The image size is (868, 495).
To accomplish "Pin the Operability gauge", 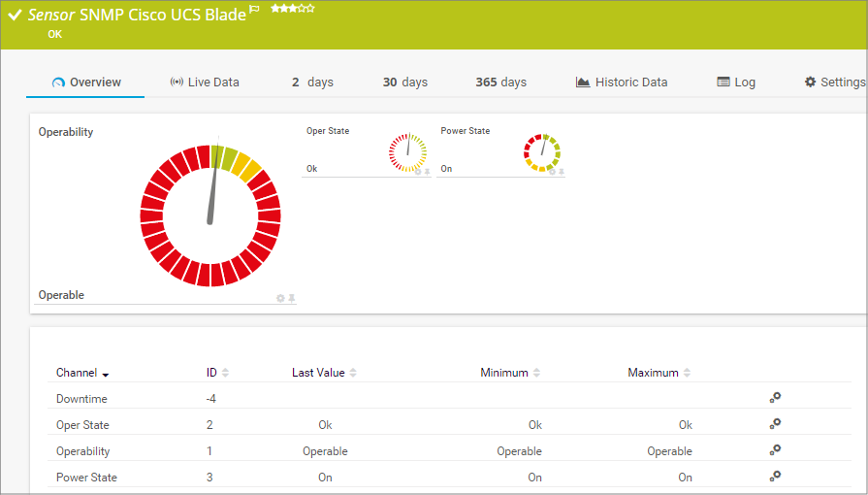I will [x=291, y=298].
